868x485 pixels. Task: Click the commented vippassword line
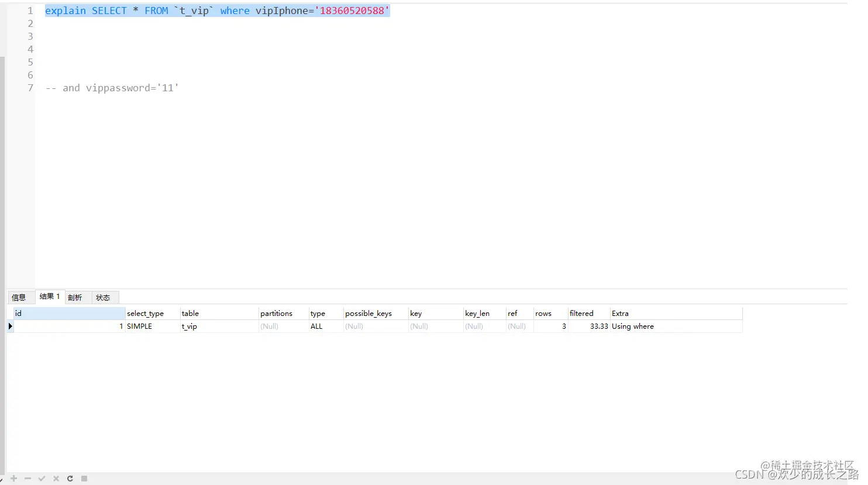tap(112, 88)
